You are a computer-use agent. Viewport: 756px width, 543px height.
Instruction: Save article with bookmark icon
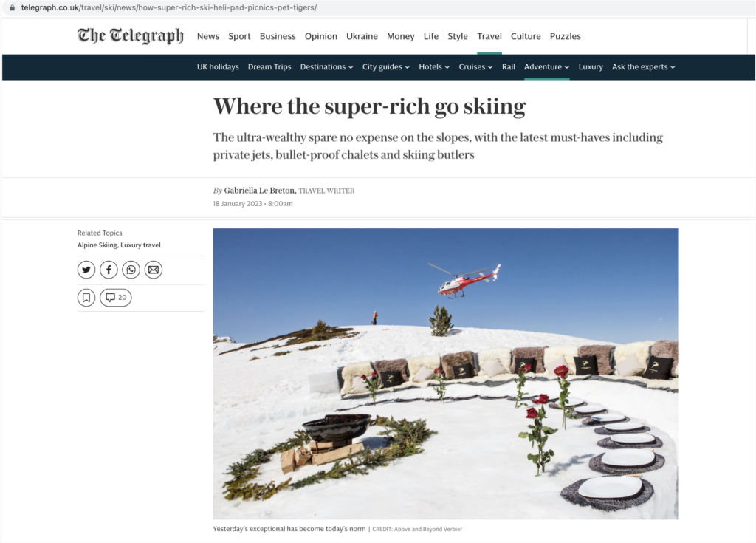(x=86, y=297)
